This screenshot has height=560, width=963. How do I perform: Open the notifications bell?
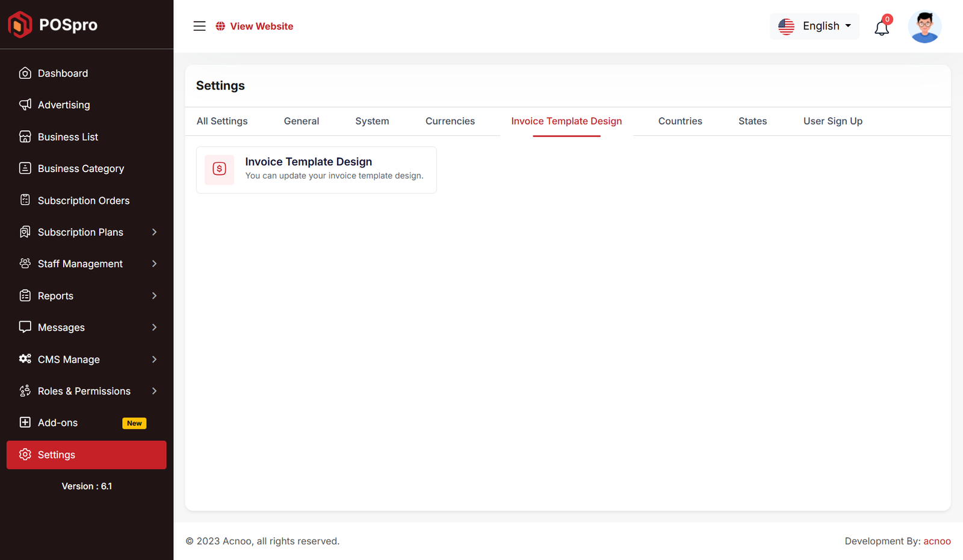(x=882, y=27)
